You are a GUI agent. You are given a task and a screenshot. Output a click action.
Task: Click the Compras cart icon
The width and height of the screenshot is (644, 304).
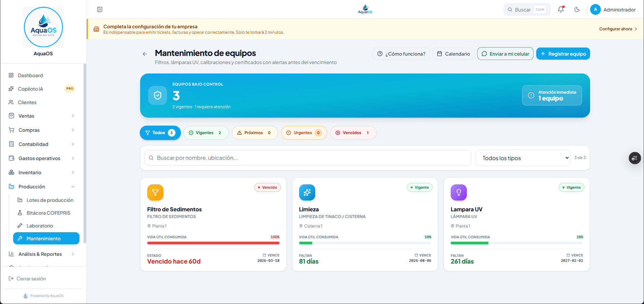tap(11, 130)
